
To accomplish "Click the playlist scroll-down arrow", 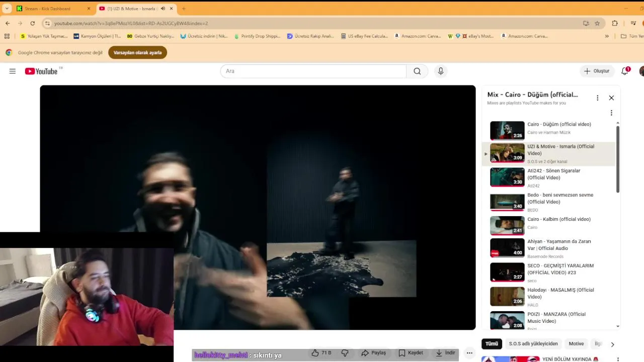I will pyautogui.click(x=618, y=326).
